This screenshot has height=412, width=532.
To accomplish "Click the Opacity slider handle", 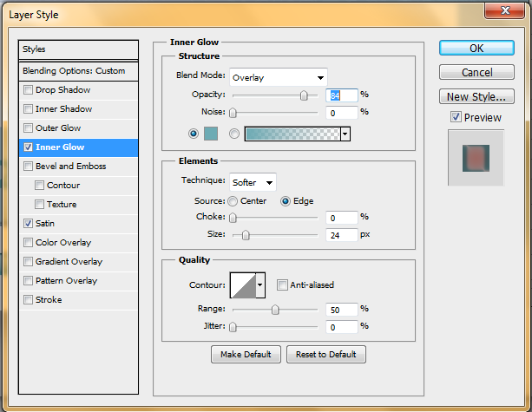I will click(304, 95).
